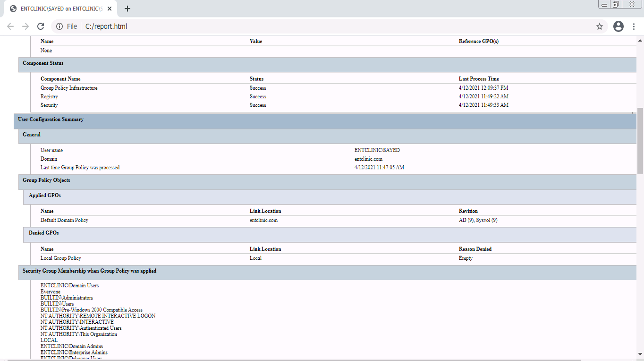This screenshot has width=644, height=361.
Task: Go forward to the next page
Action: point(25,26)
